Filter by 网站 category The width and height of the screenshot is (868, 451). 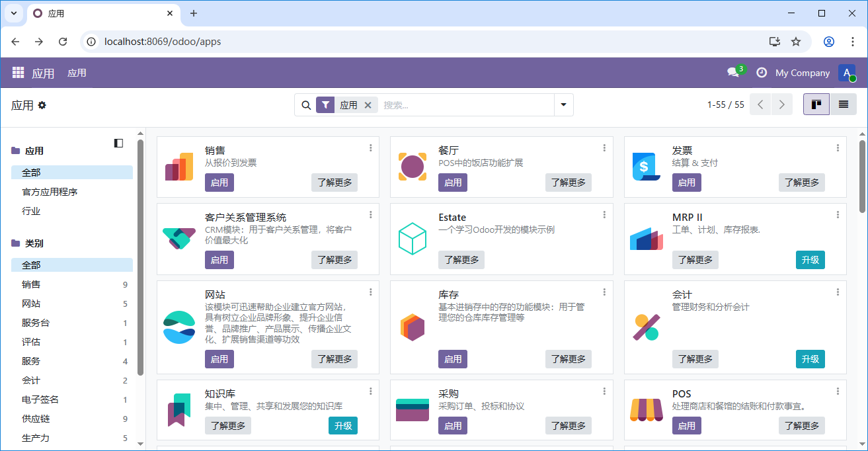(x=72, y=304)
